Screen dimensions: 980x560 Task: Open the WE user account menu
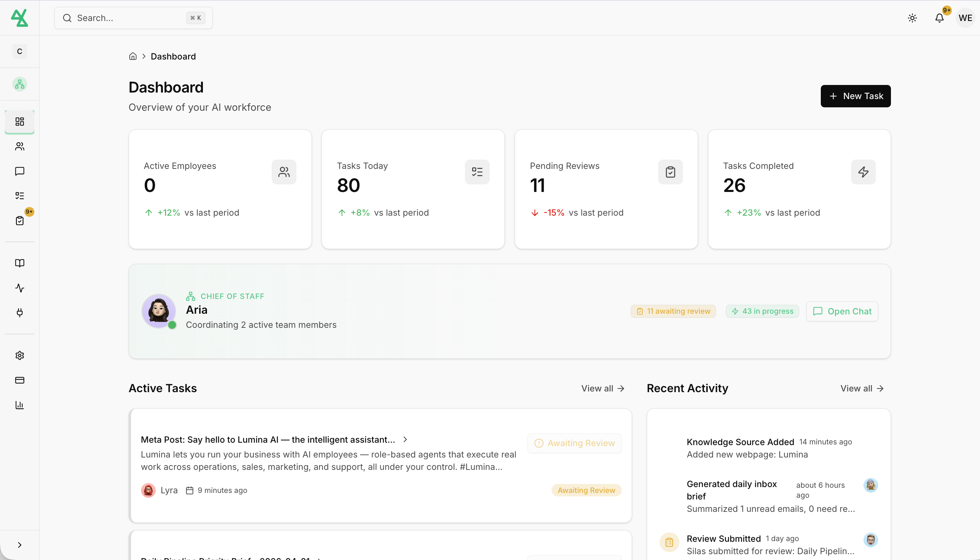[965, 18]
